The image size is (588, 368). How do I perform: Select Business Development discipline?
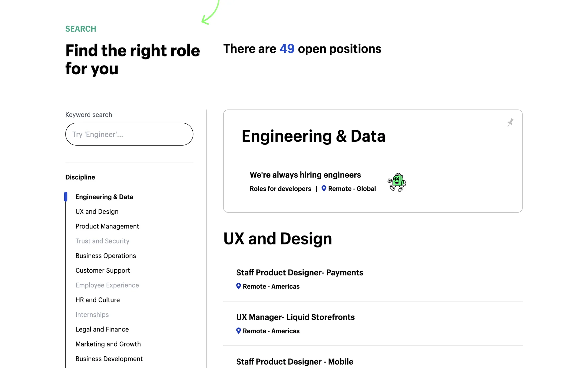(109, 359)
